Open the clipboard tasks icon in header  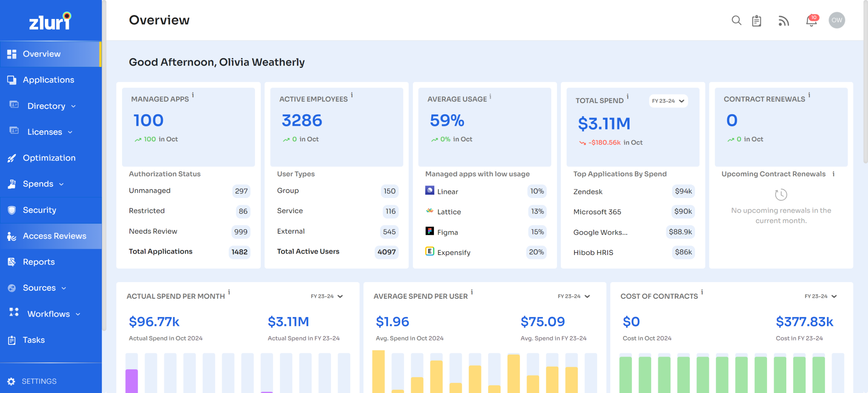coord(756,21)
